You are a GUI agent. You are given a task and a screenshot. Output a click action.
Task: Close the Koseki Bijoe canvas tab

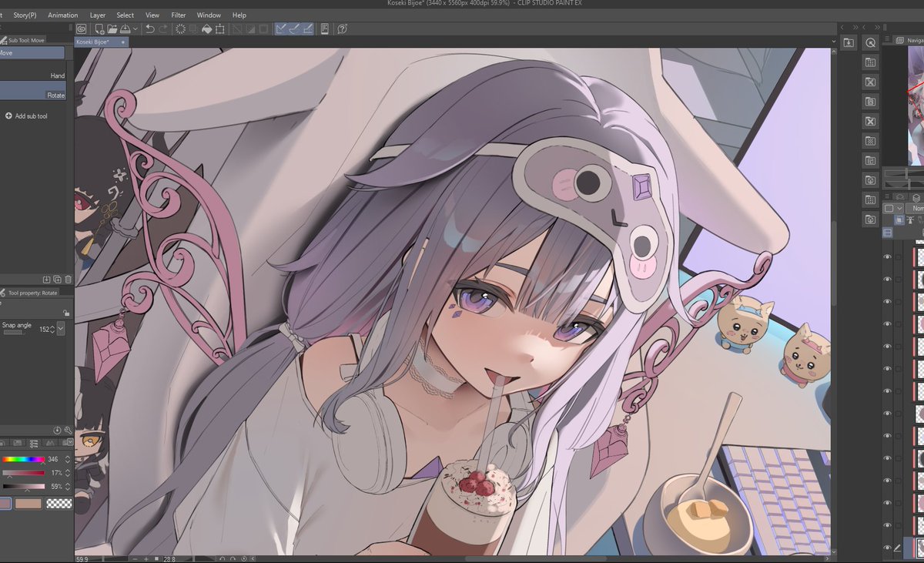123,42
